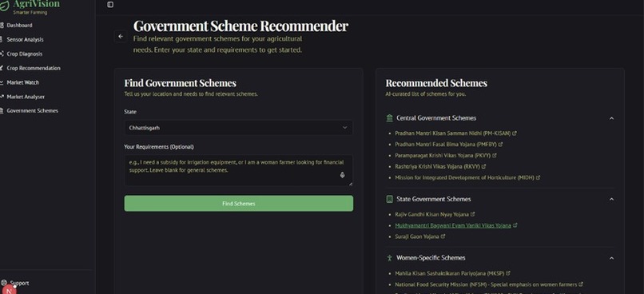Open external link icon beside MKSP

[508, 272]
